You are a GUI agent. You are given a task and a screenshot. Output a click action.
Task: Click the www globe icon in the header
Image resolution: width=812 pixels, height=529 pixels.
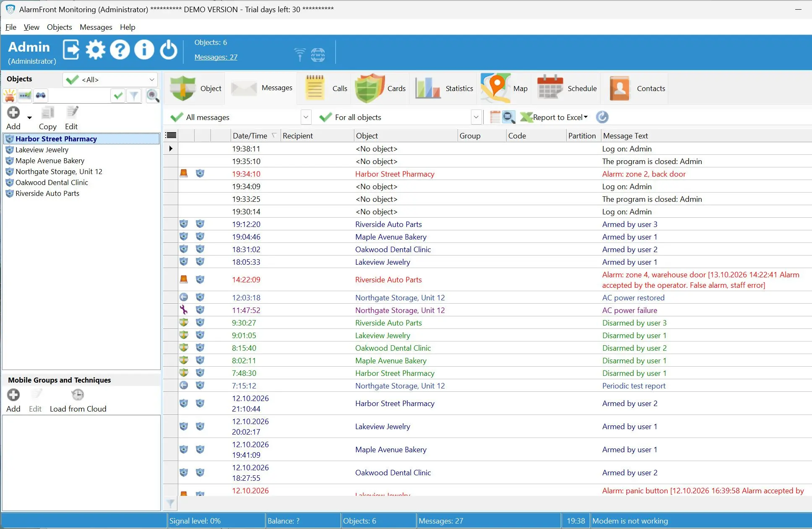(318, 55)
